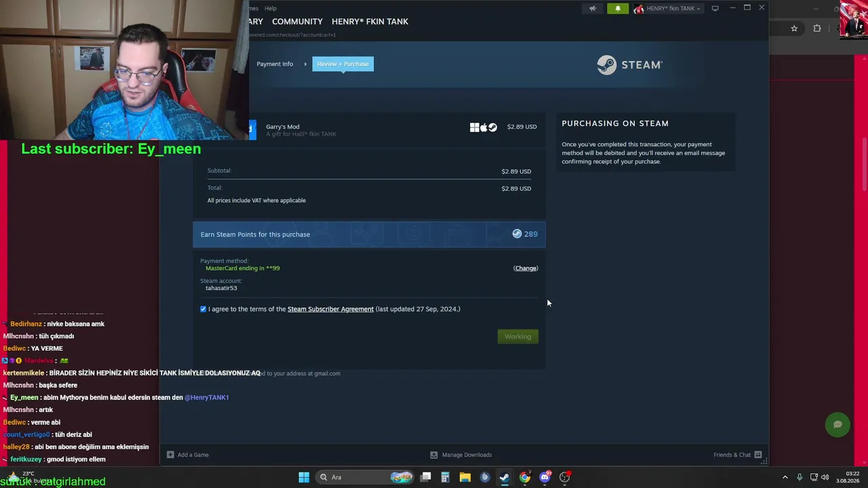The height and width of the screenshot is (488, 868).
Task: Launch Calculator from the taskbar
Action: (445, 477)
